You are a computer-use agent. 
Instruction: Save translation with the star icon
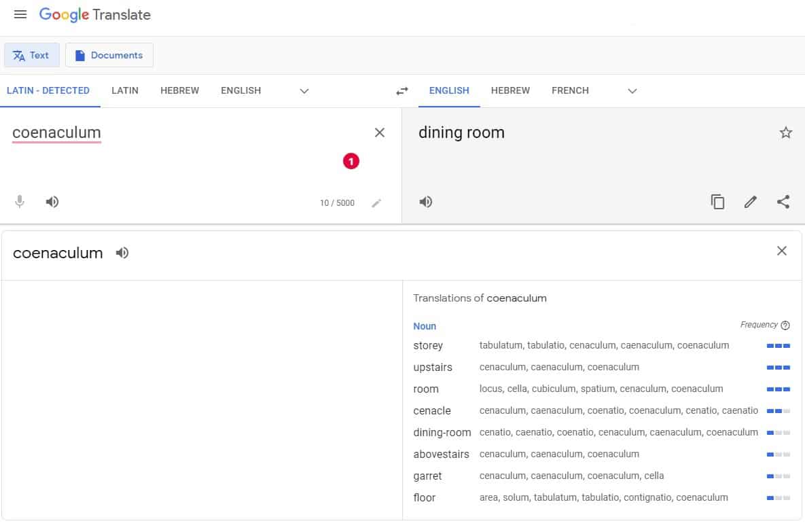[x=785, y=132]
